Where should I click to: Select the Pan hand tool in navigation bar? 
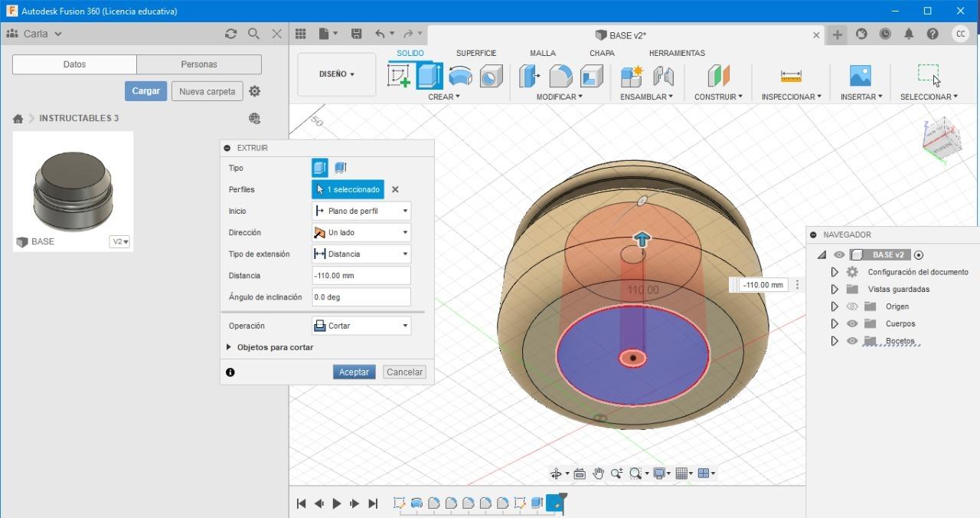tap(598, 474)
